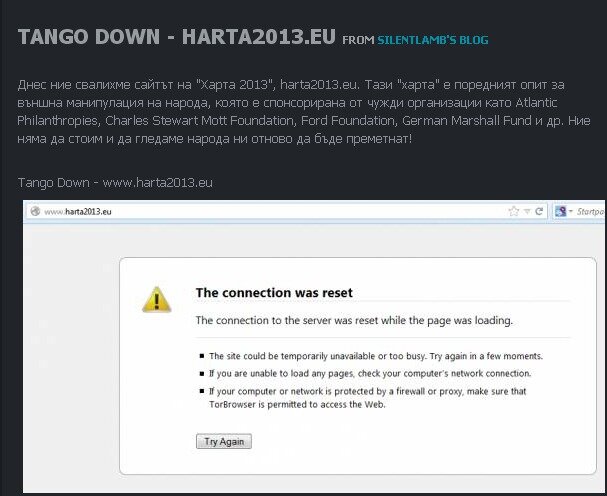The width and height of the screenshot is (607, 496).
Task: Click the paragraph starting 'Днес ние свалихме'
Action: click(x=304, y=112)
